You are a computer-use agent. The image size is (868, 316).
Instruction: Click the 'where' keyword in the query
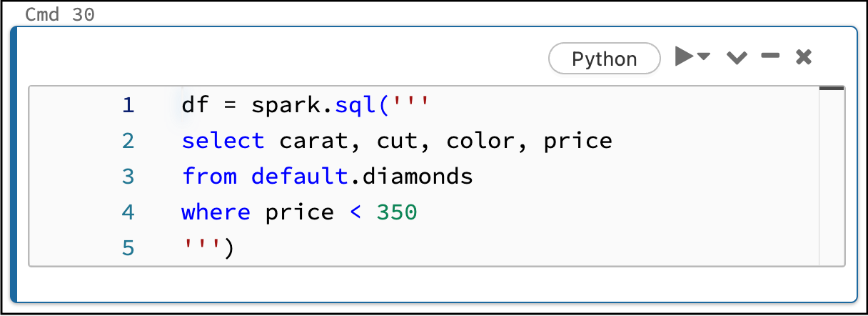pos(216,212)
